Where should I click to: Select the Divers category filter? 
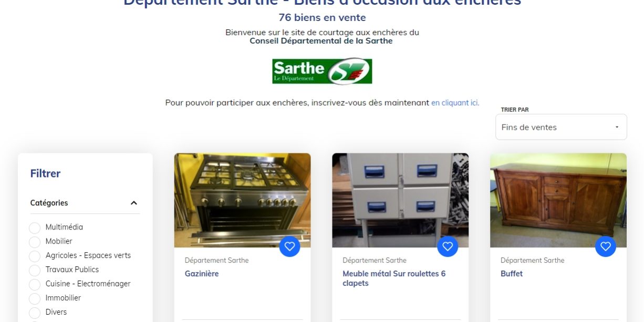[35, 313]
